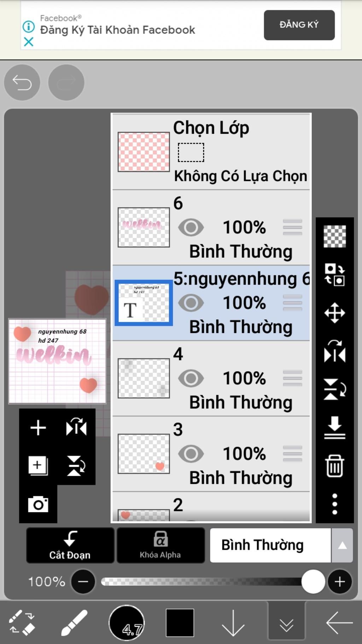The width and height of the screenshot is (362, 644).
Task: Select text layer 5:nguyennhung 68
Action: (211, 303)
